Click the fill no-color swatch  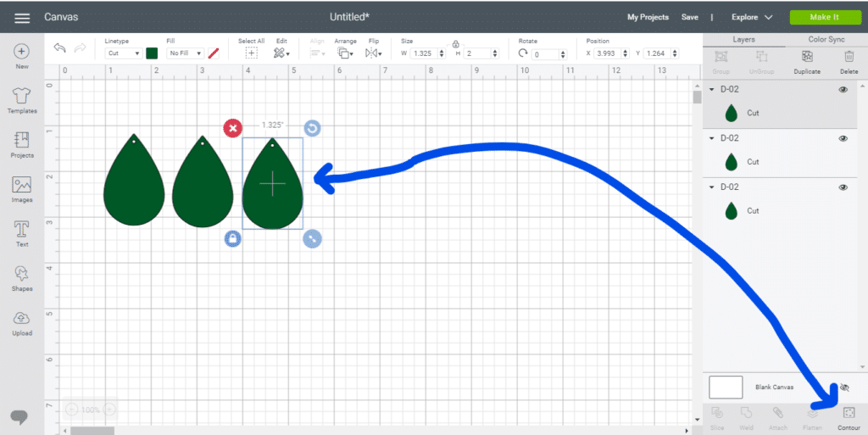point(214,53)
